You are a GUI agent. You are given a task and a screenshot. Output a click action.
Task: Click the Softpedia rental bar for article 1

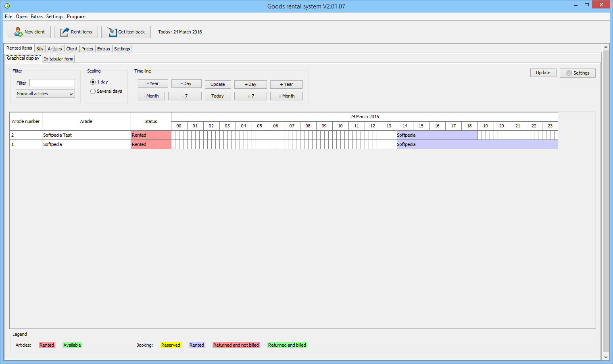[477, 144]
